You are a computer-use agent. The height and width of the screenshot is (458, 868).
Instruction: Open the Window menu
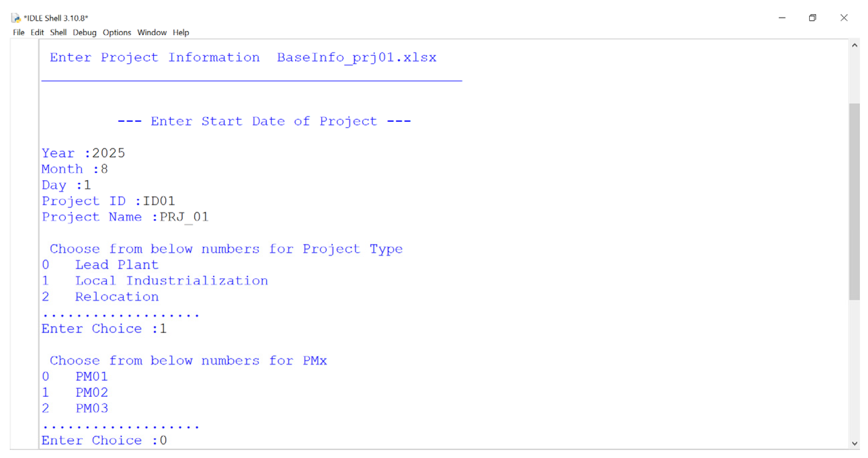152,32
